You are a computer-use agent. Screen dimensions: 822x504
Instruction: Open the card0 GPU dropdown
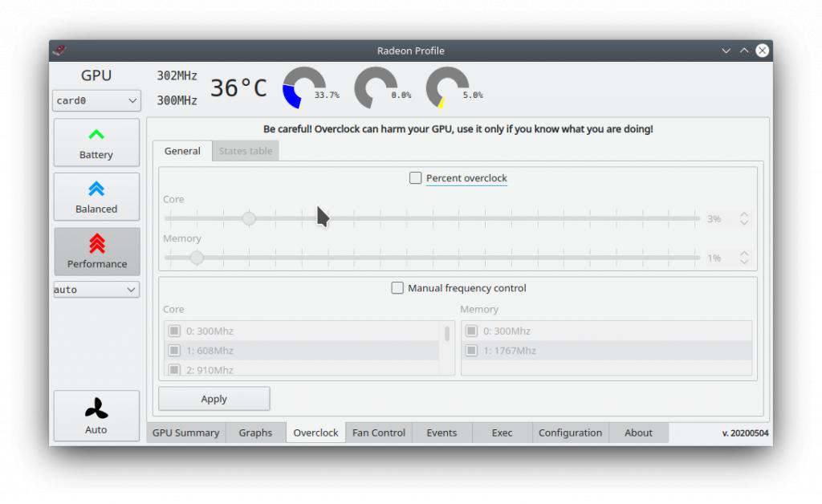pyautogui.click(x=96, y=101)
